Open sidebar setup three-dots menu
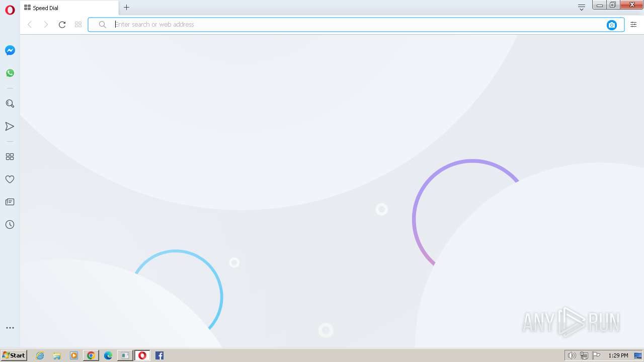This screenshot has height=362, width=644. coord(10,328)
